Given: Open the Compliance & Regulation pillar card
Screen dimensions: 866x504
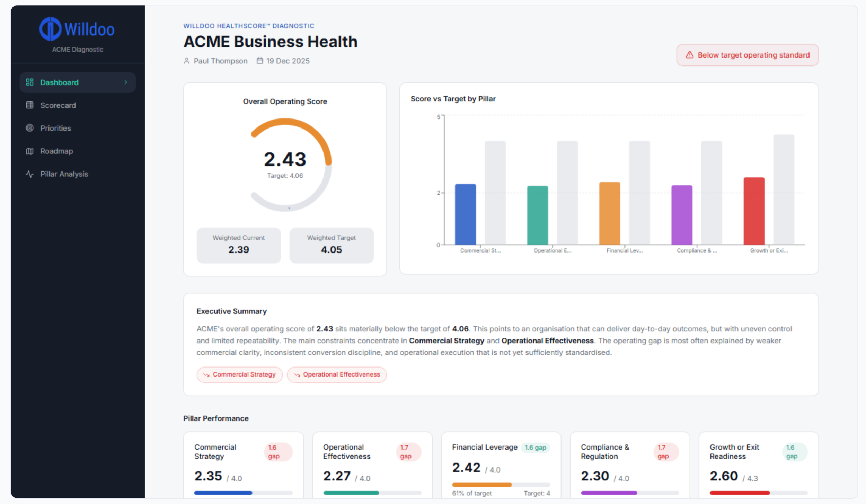Looking at the screenshot, I should pos(629,464).
